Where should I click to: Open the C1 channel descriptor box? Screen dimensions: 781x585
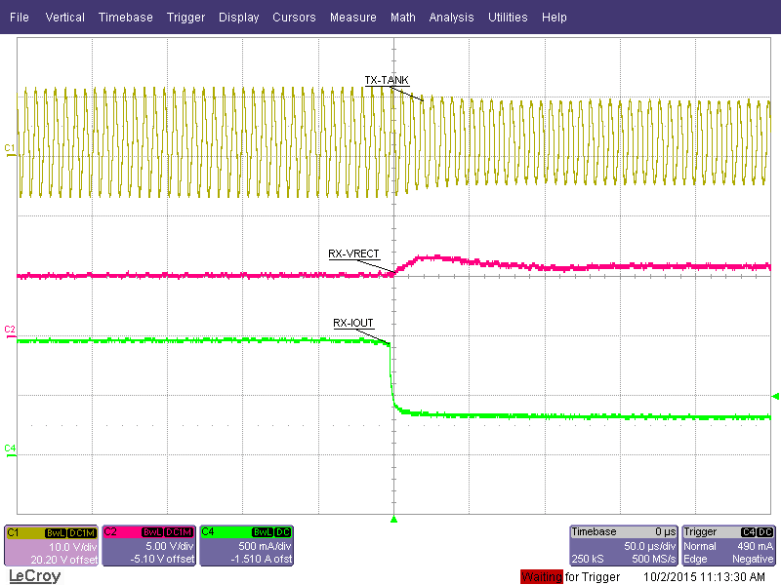pos(51,546)
